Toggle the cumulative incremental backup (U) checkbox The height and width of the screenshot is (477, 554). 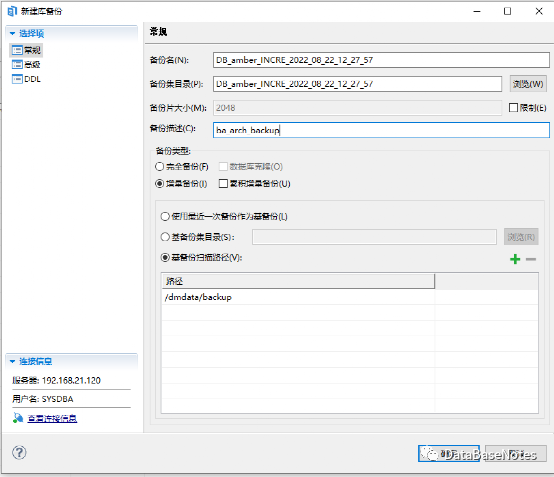(223, 183)
